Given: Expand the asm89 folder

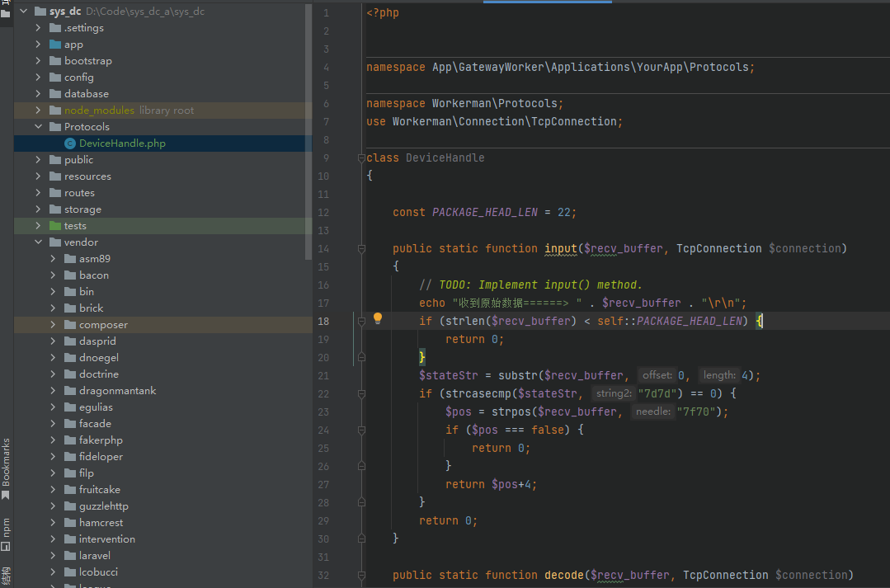Looking at the screenshot, I should (53, 258).
